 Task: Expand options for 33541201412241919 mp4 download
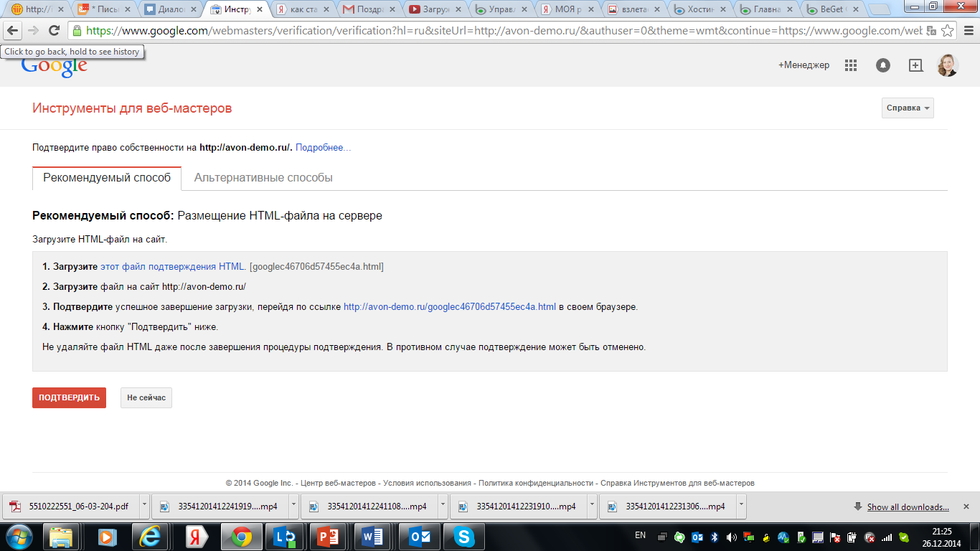click(x=293, y=507)
